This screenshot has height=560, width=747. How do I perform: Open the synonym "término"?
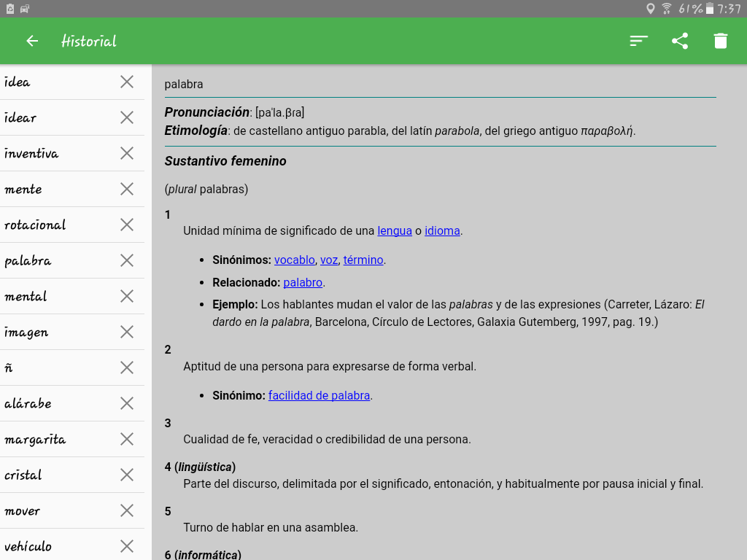[x=363, y=260]
